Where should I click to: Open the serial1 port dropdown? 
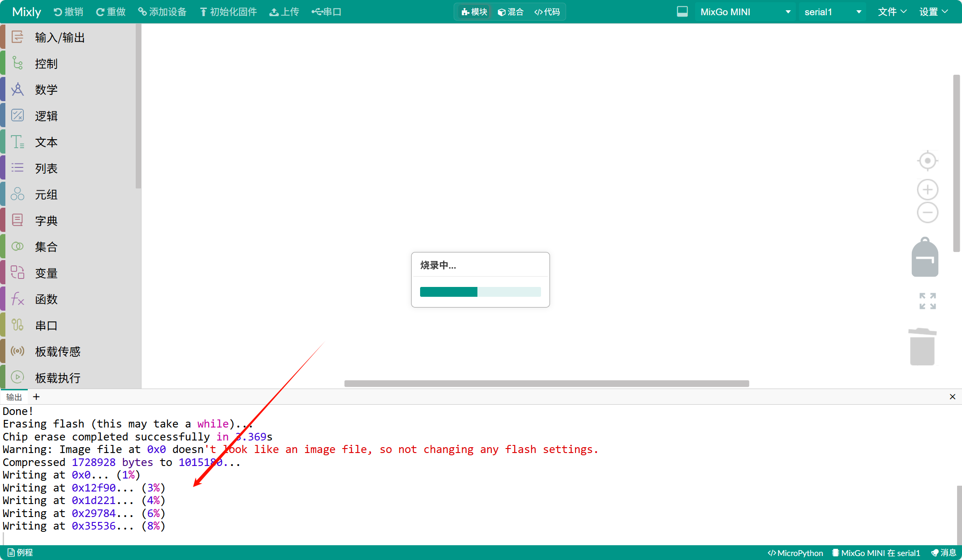tap(832, 12)
